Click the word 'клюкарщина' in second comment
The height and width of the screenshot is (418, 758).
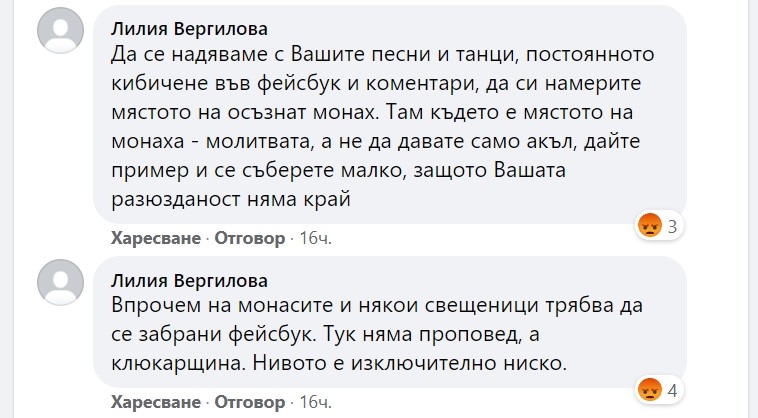pos(177,364)
